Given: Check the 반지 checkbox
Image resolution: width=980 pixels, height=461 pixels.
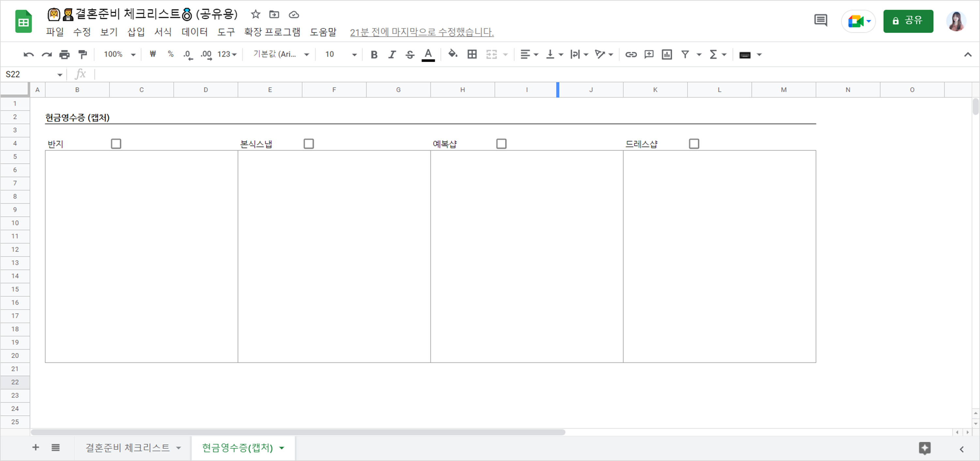Looking at the screenshot, I should click(116, 144).
